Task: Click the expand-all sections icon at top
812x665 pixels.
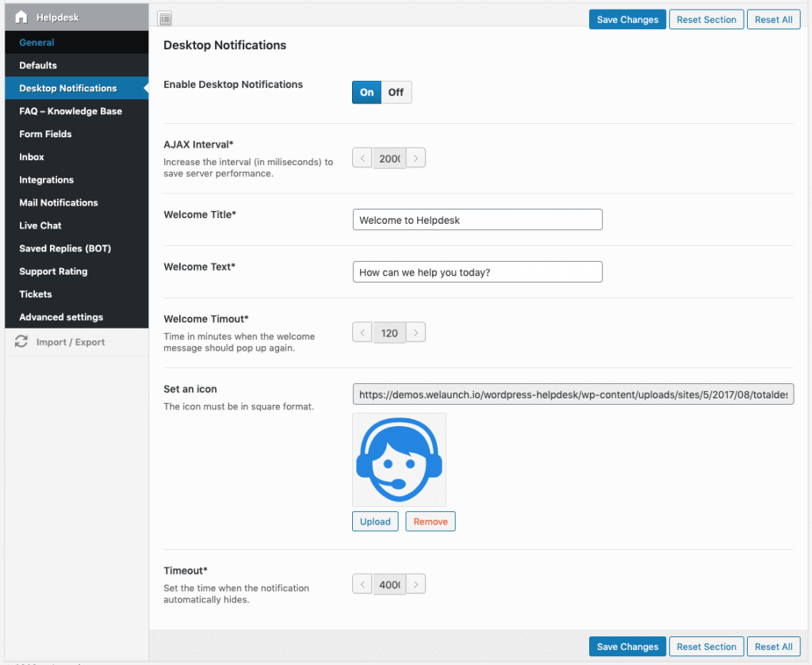Action: tap(165, 20)
